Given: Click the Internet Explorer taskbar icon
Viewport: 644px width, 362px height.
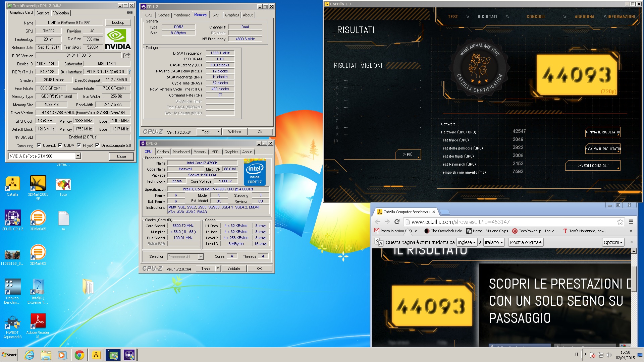Looking at the screenshot, I should coord(30,355).
